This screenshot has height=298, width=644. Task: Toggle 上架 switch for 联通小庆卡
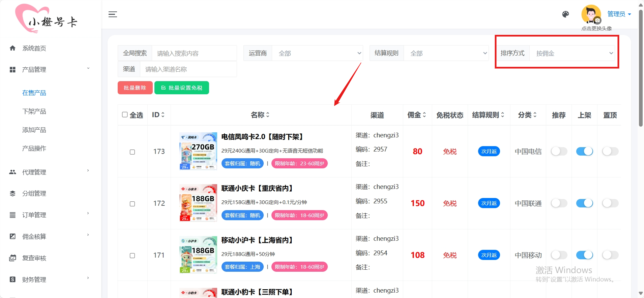(584, 203)
